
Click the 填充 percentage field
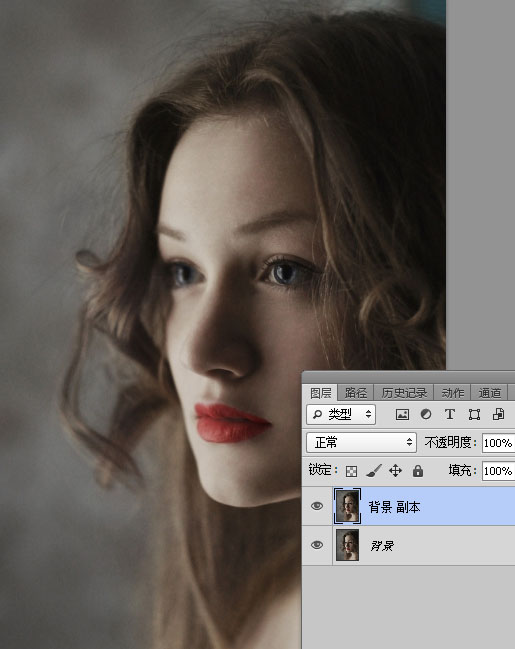click(x=498, y=471)
